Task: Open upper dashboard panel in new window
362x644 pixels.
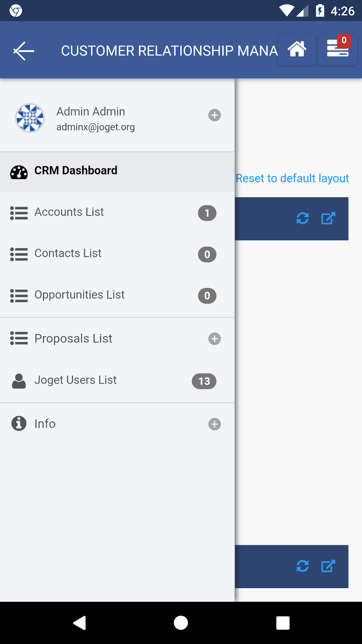Action: click(328, 219)
